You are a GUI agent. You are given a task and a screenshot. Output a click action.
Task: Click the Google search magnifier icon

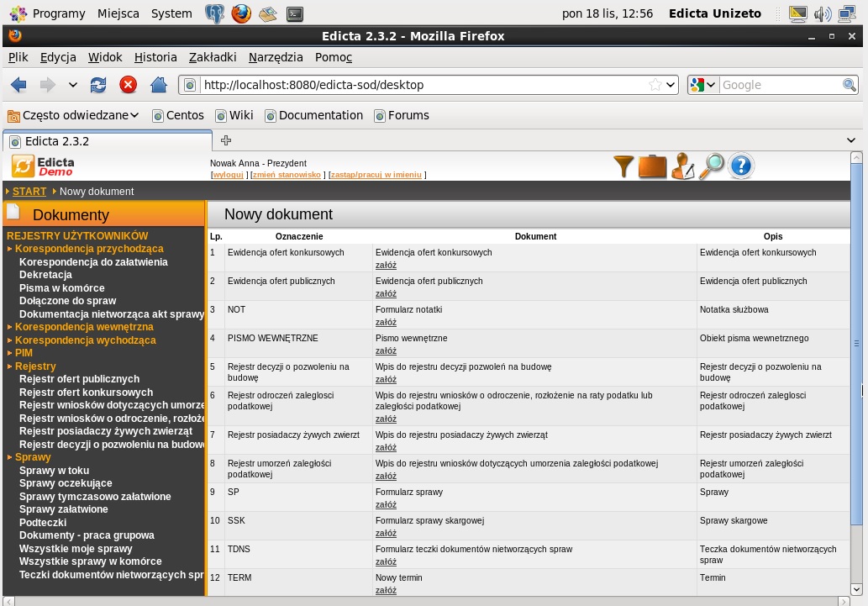849,85
